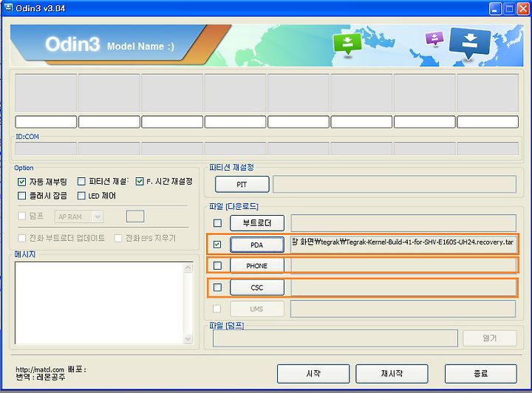This screenshot has width=532, height=393.
Task: Click the PHONE file path field
Action: 403,265
